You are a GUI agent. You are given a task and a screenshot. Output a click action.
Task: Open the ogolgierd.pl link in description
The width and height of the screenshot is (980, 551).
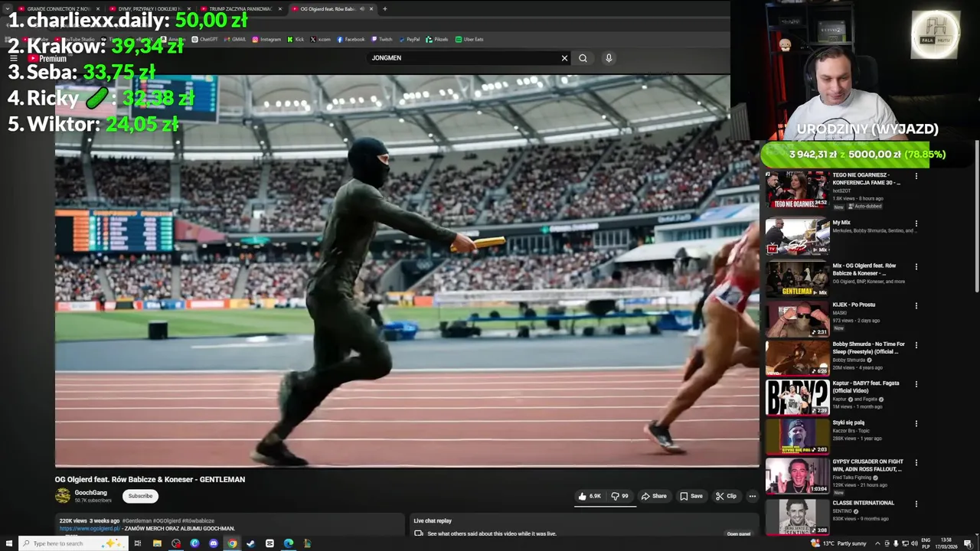(90, 529)
